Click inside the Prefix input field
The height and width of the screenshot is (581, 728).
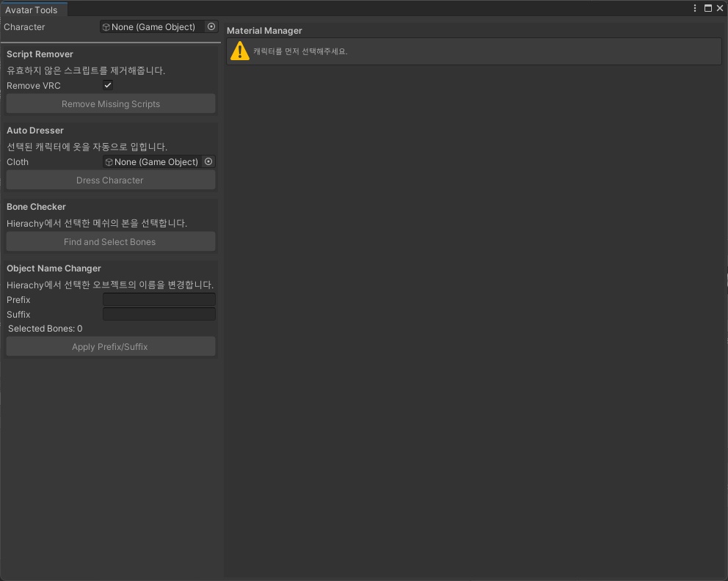coord(159,299)
